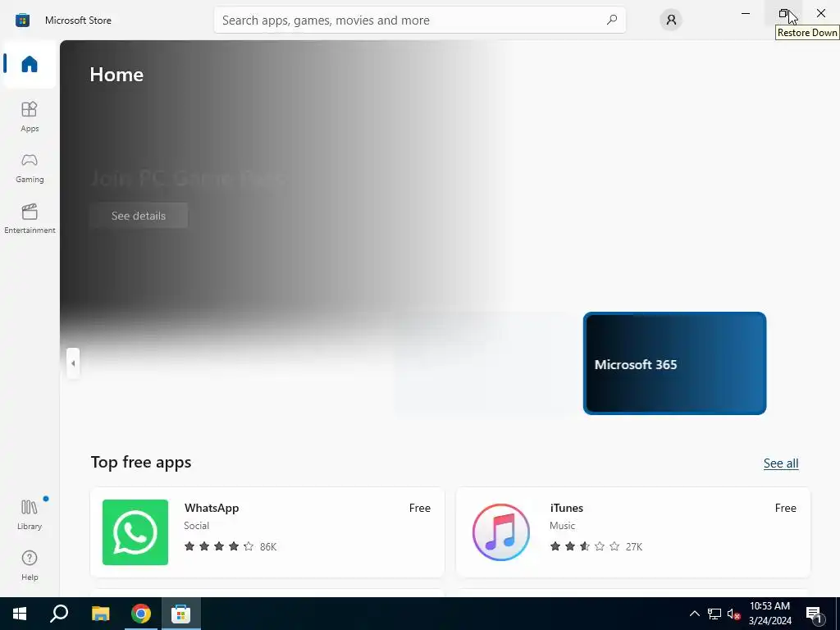Open taskbar search

pos(59,614)
